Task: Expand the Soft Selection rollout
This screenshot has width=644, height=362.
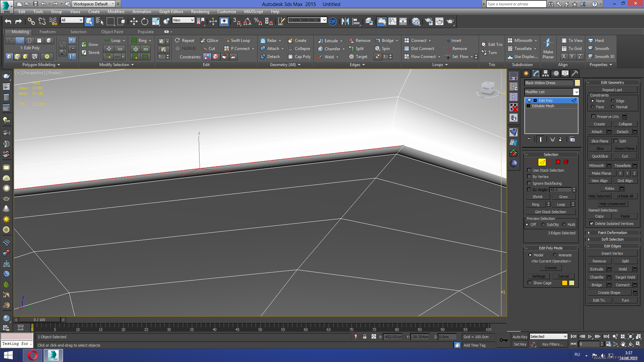Action: click(x=612, y=239)
